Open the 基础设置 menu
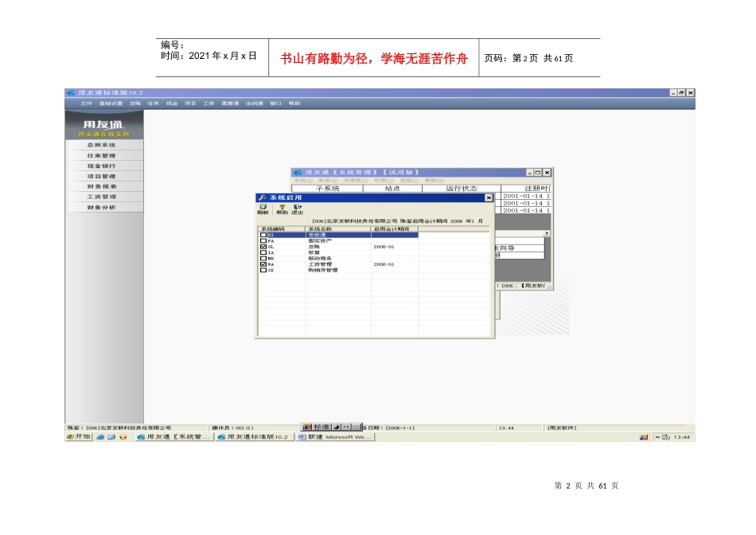Viewport: 756px width, 535px height. coord(111,103)
